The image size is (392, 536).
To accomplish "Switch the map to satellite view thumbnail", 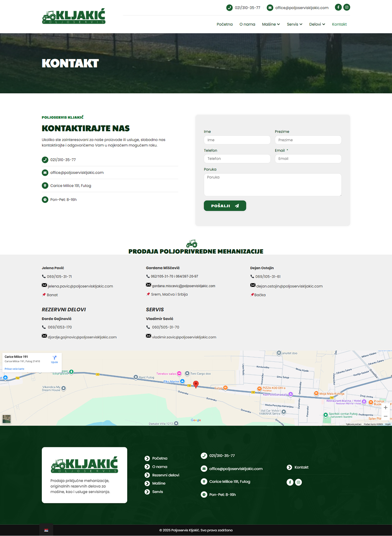I will click(x=7, y=419).
